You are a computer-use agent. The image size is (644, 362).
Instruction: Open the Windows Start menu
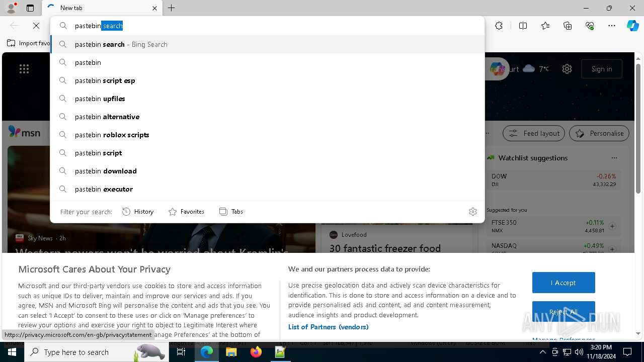(12, 352)
